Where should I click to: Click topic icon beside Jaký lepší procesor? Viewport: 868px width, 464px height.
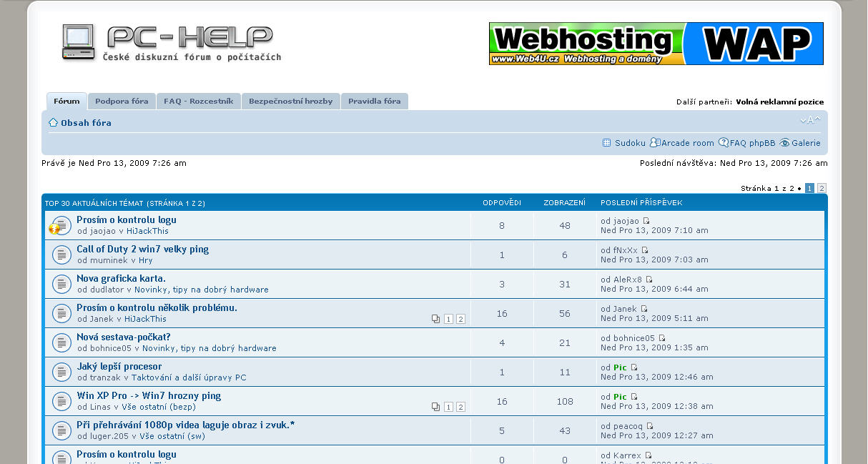[61, 372]
